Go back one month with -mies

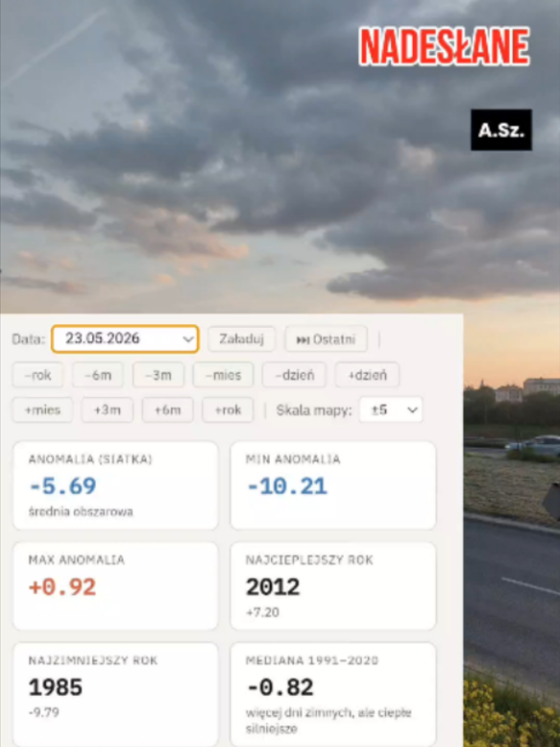coord(223,375)
